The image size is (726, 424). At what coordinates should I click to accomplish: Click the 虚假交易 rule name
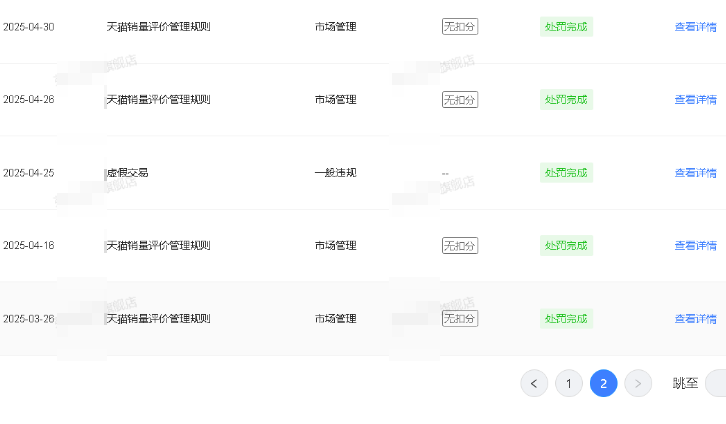click(128, 173)
